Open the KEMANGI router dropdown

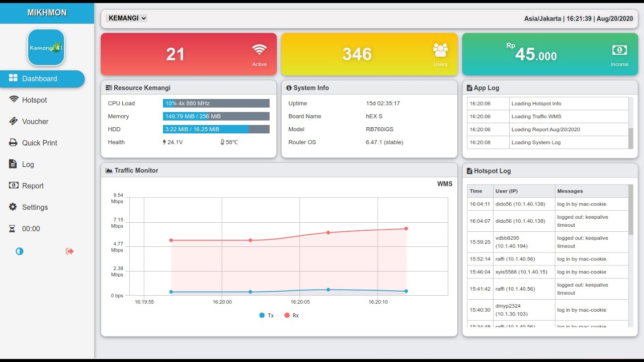click(126, 18)
